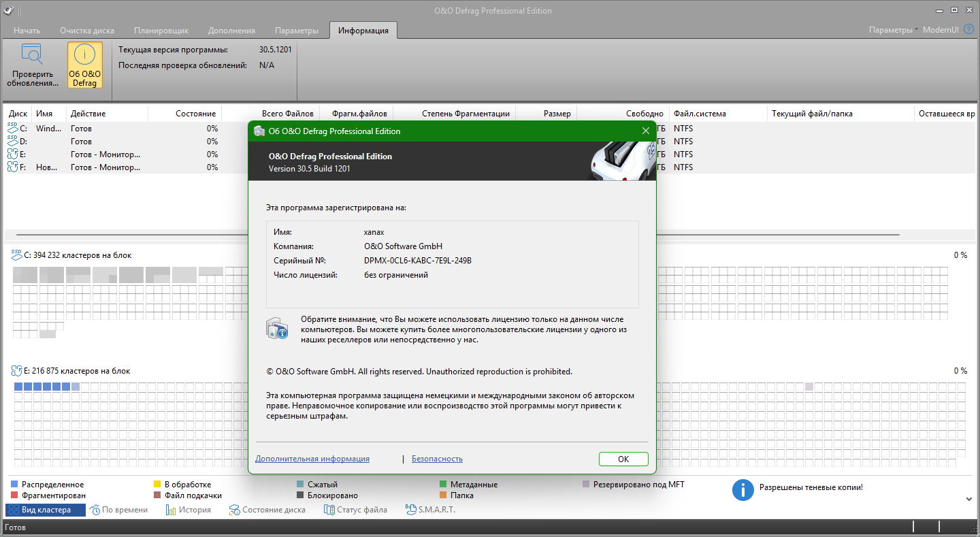Click the blue Распределенное legend swatch
The image size is (980, 537).
click(x=14, y=485)
